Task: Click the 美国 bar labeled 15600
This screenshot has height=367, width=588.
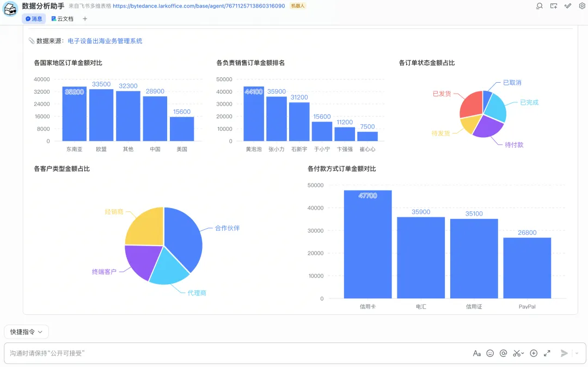Action: 182,129
